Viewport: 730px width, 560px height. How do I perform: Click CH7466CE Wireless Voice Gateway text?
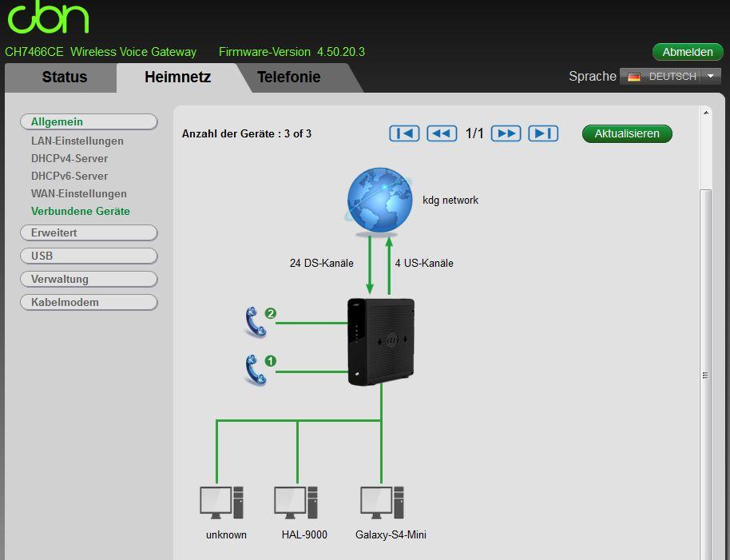point(101,52)
